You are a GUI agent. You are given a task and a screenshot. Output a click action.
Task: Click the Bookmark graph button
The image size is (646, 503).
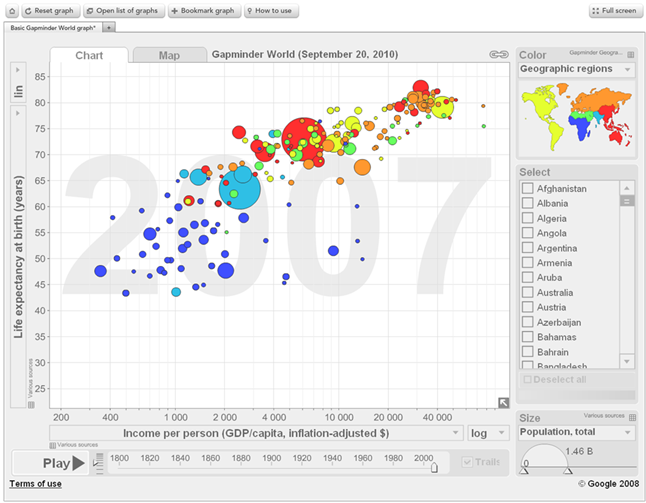[x=204, y=11]
